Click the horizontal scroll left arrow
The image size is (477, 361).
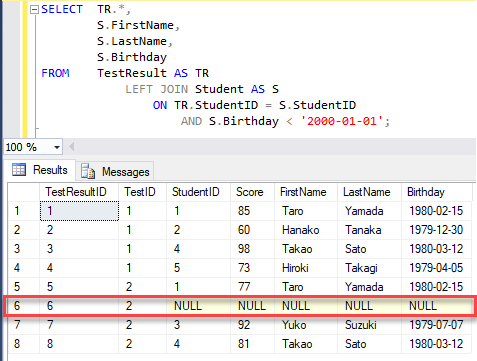point(71,147)
